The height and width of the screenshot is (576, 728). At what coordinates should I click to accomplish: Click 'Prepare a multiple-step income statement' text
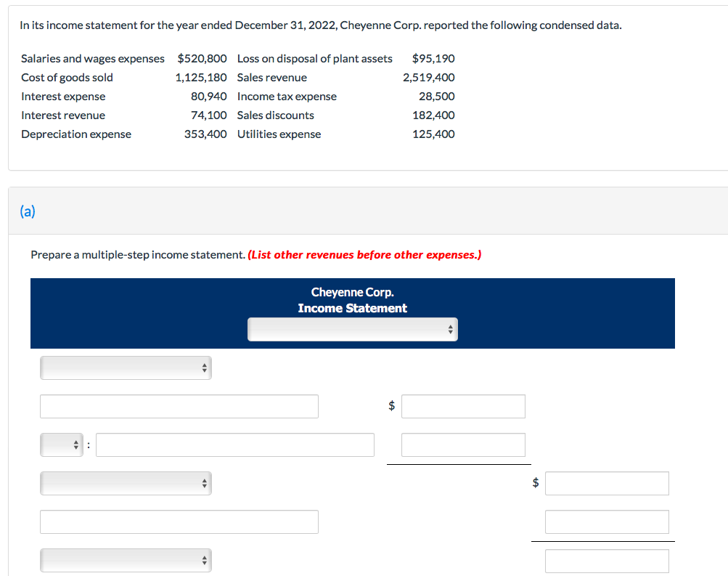[138, 255]
